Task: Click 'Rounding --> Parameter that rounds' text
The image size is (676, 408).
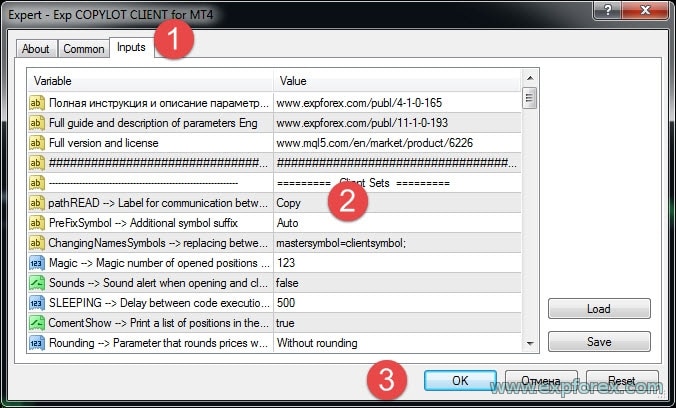Action: (158, 343)
